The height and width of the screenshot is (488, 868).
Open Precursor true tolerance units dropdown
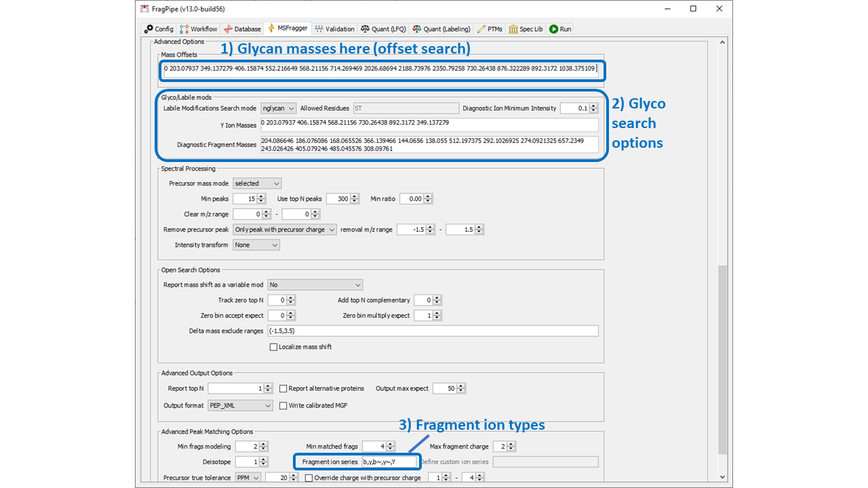point(248,477)
